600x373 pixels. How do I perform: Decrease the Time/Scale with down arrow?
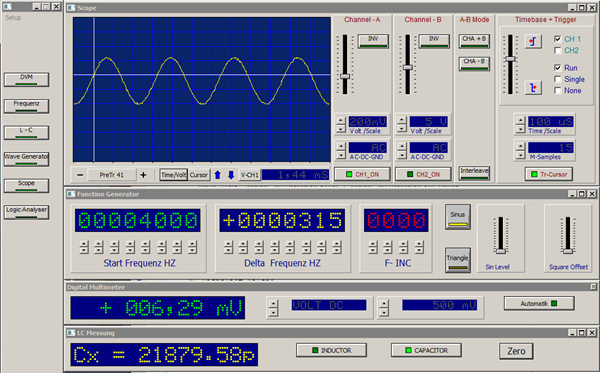520,129
